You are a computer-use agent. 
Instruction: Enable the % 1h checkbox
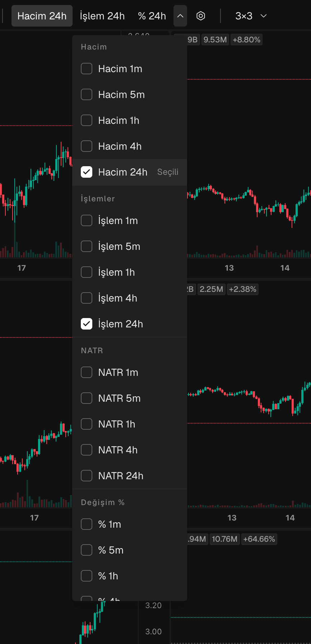click(87, 576)
